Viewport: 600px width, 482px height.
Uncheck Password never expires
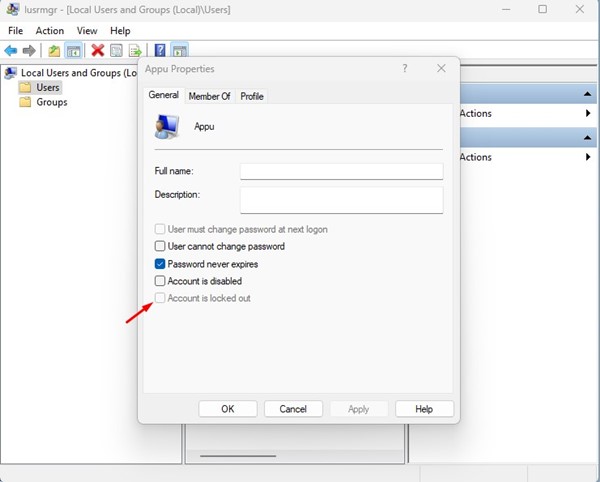[160, 264]
